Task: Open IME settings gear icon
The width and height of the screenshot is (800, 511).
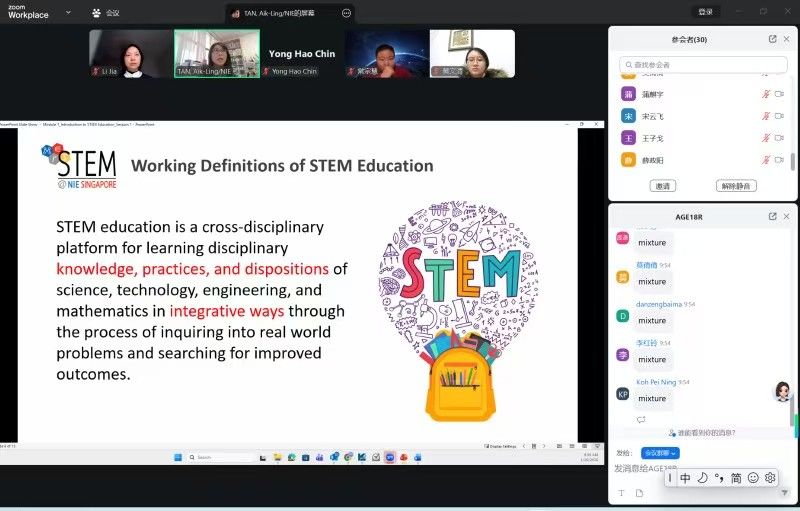Action: [770, 478]
